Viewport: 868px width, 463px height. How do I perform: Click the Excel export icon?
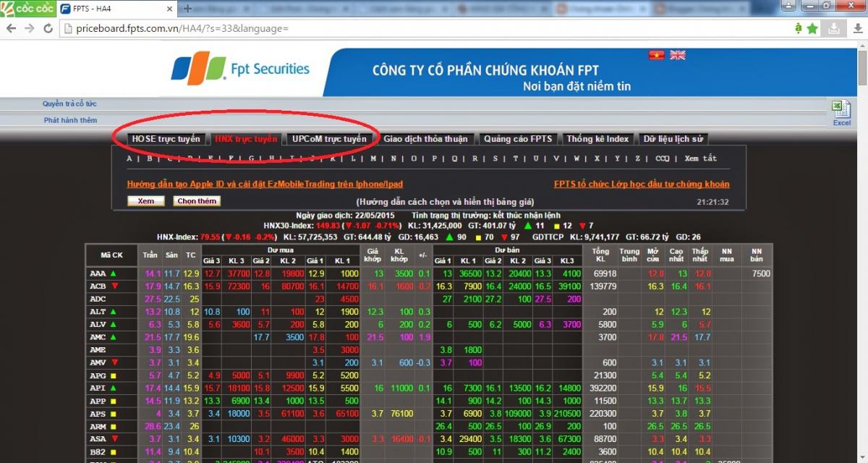[x=841, y=110]
